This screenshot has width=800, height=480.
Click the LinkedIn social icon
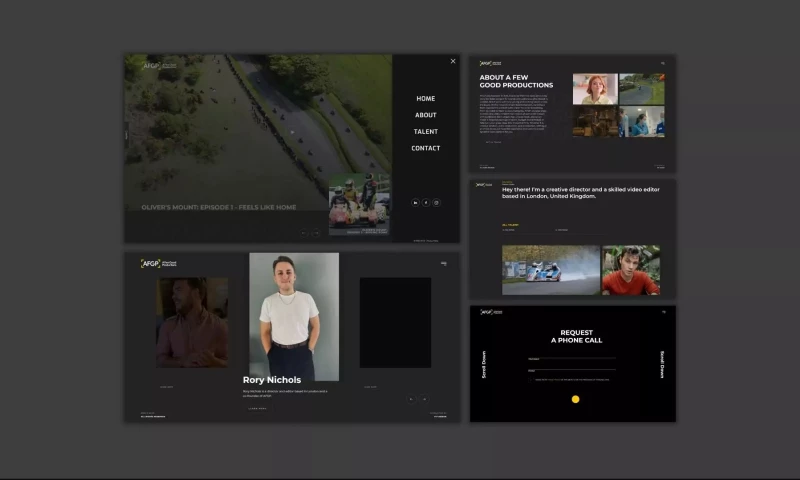point(415,202)
